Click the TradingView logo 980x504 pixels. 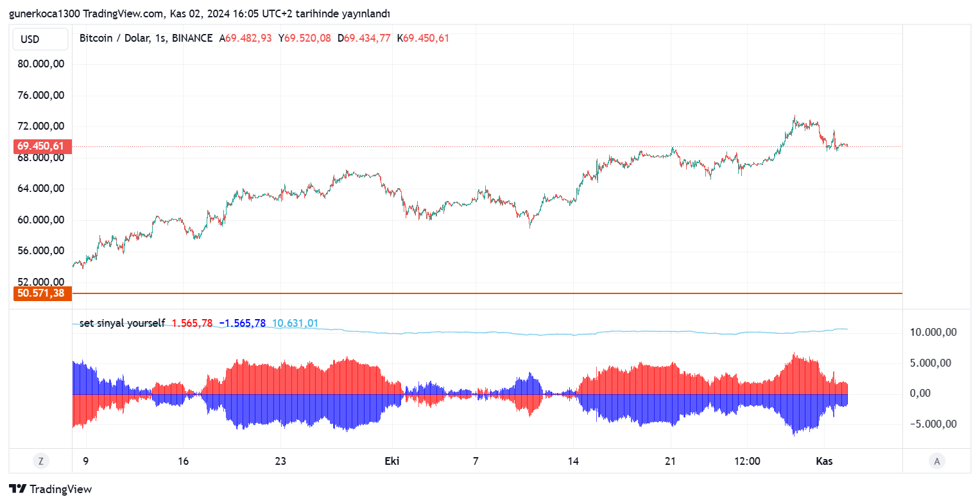point(51,489)
